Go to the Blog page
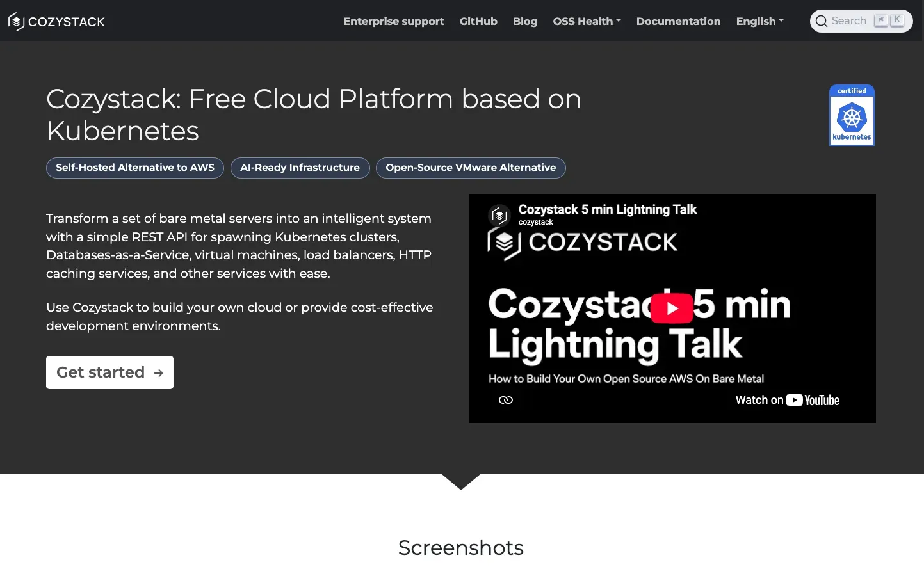This screenshot has height=576, width=924. [x=524, y=21]
